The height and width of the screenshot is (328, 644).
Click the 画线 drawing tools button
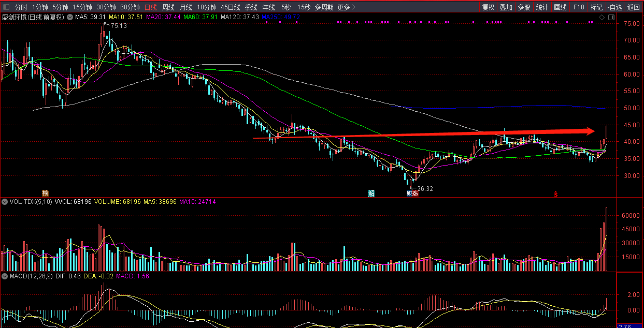[560, 7]
